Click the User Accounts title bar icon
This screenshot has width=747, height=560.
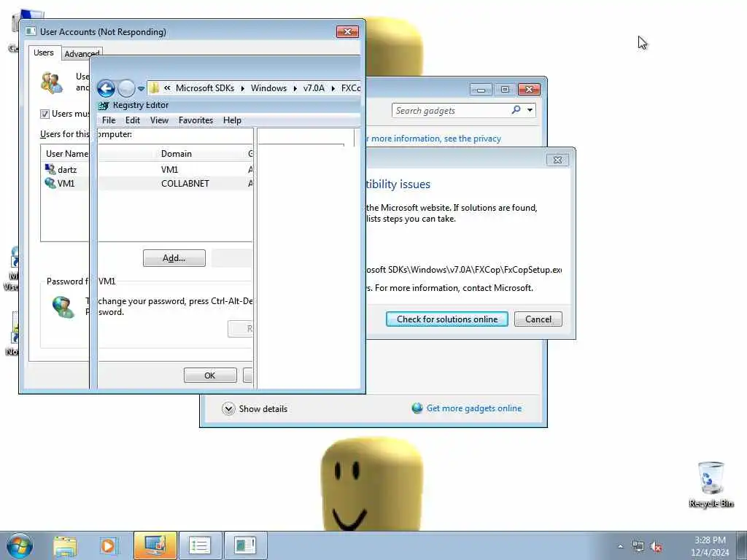pyautogui.click(x=31, y=31)
